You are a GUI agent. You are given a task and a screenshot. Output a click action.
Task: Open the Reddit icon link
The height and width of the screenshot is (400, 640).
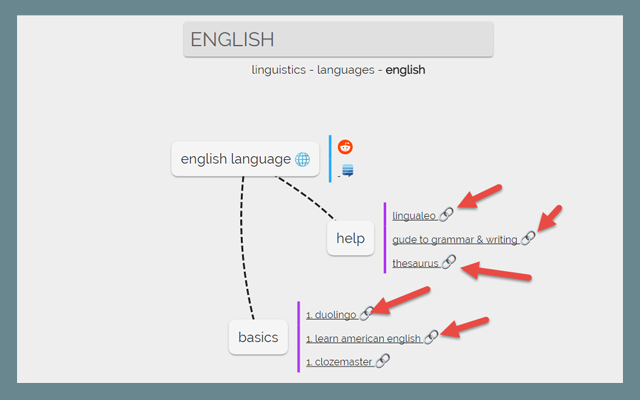click(345, 147)
